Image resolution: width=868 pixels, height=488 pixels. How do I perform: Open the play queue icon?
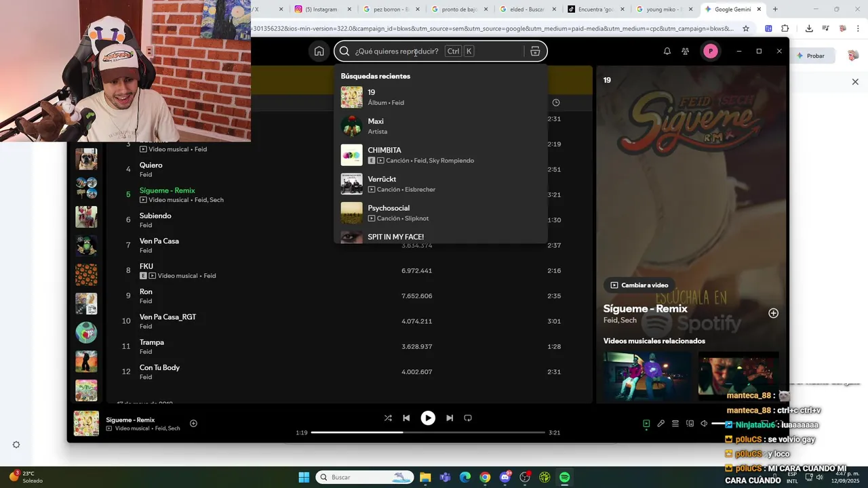(x=675, y=424)
